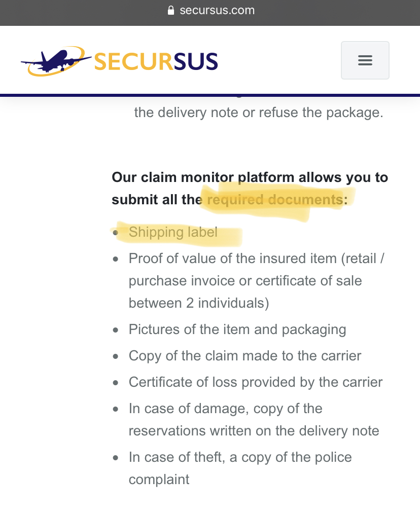Screen dimensions: 420x513
Task: Click "Copy of the claim made to the carrier"
Action: click(x=245, y=356)
